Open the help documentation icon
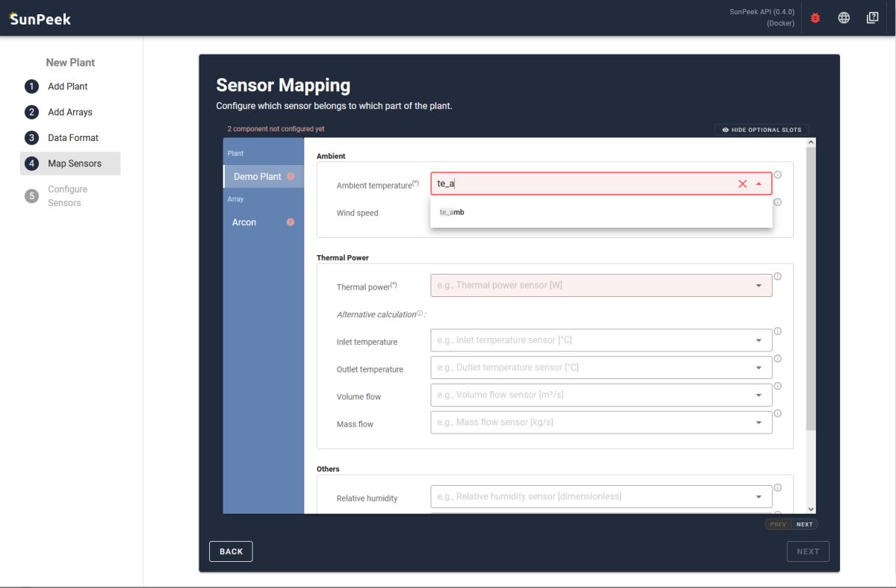The image size is (896, 588). coord(872,18)
